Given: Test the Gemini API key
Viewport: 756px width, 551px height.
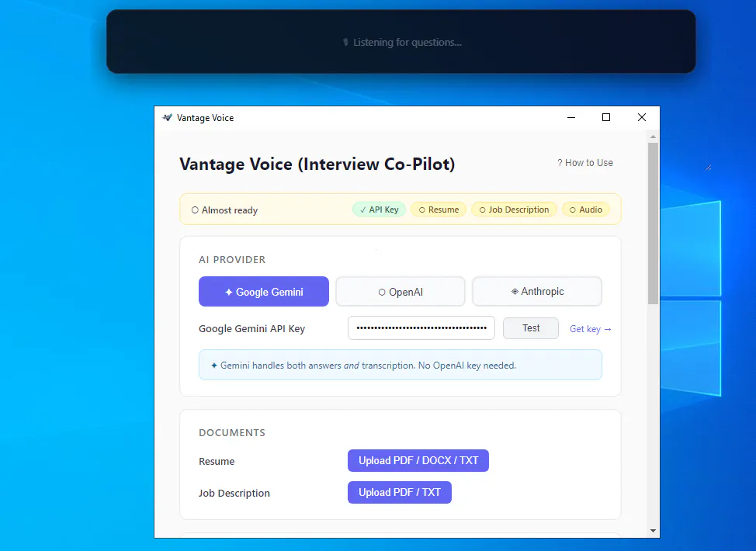Looking at the screenshot, I should [531, 327].
